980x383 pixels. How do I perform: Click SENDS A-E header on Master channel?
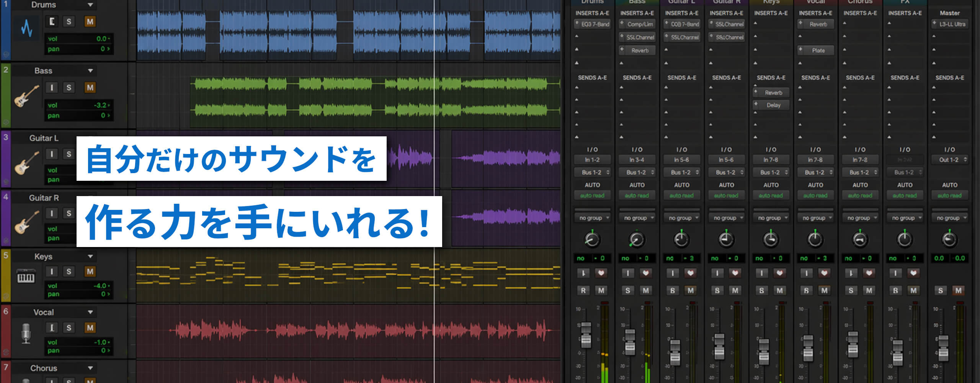(x=950, y=78)
